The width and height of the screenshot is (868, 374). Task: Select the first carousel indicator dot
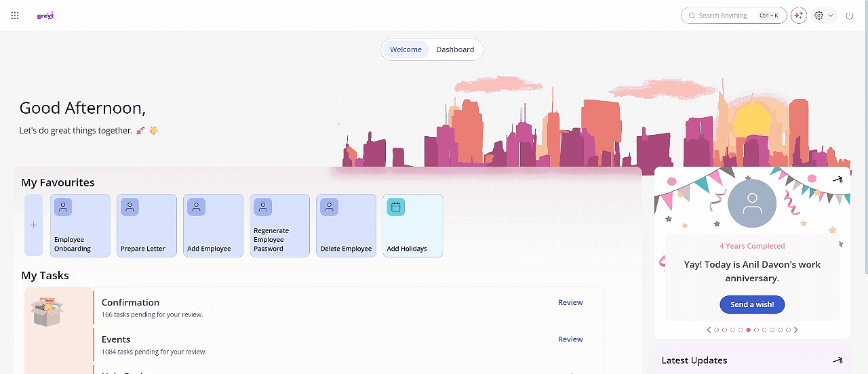(x=717, y=330)
